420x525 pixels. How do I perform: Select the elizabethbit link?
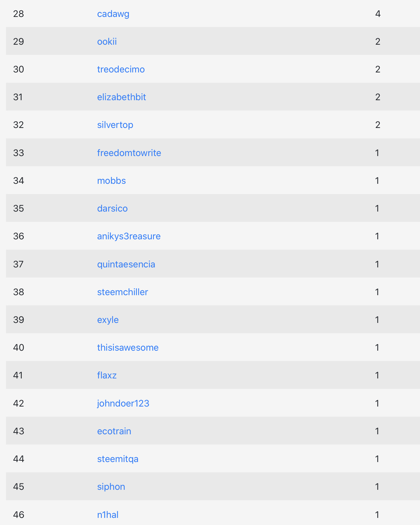coord(121,97)
